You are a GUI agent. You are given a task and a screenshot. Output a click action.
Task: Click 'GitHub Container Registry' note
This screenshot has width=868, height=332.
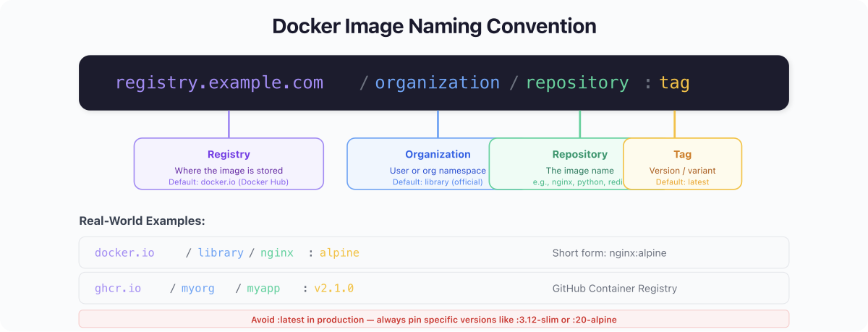(614, 289)
